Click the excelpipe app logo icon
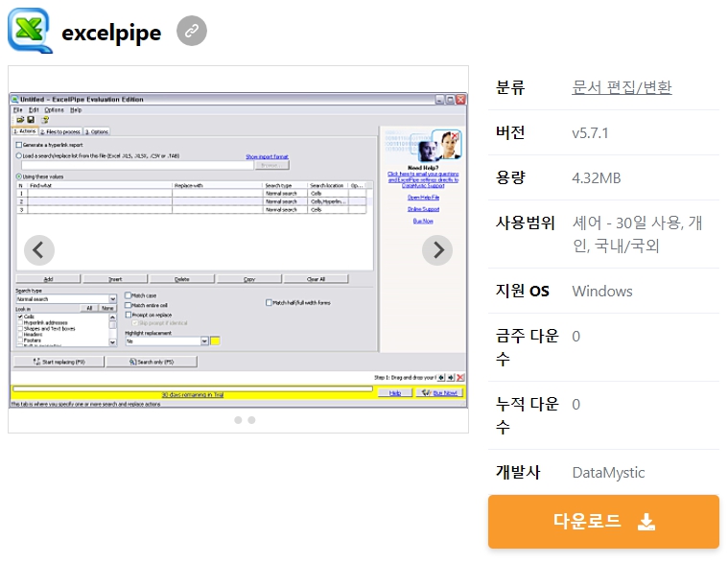Image resolution: width=728 pixels, height=563 pixels. (x=30, y=31)
